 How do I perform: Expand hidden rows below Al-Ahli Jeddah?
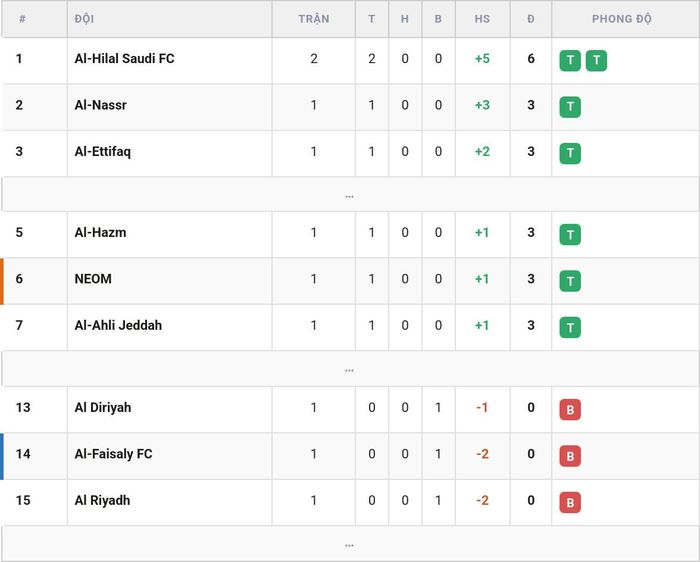pos(350,369)
